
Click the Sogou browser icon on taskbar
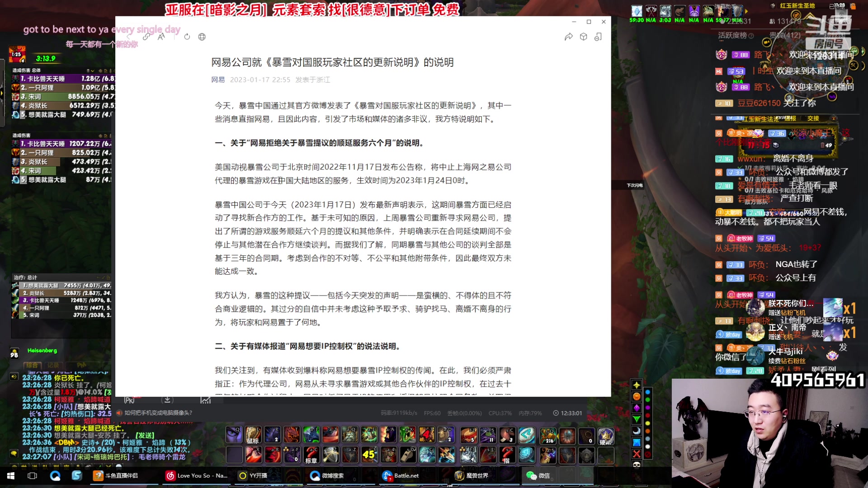pyautogui.click(x=55, y=475)
